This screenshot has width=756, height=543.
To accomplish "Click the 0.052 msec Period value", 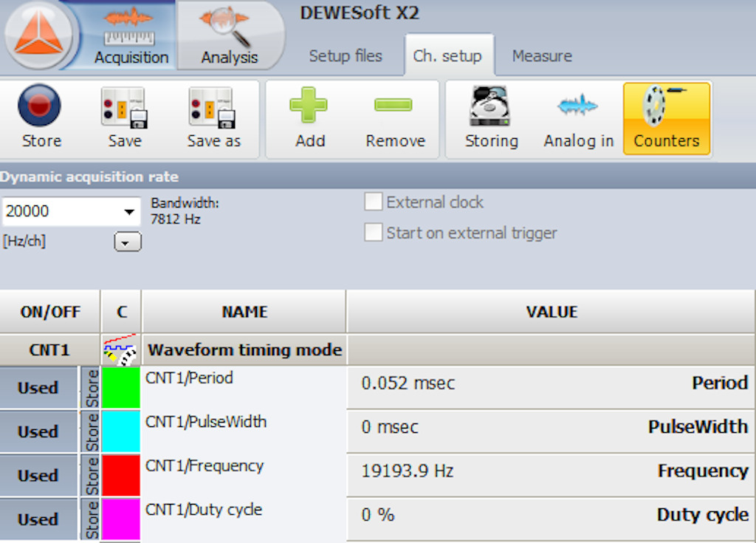I will [408, 383].
